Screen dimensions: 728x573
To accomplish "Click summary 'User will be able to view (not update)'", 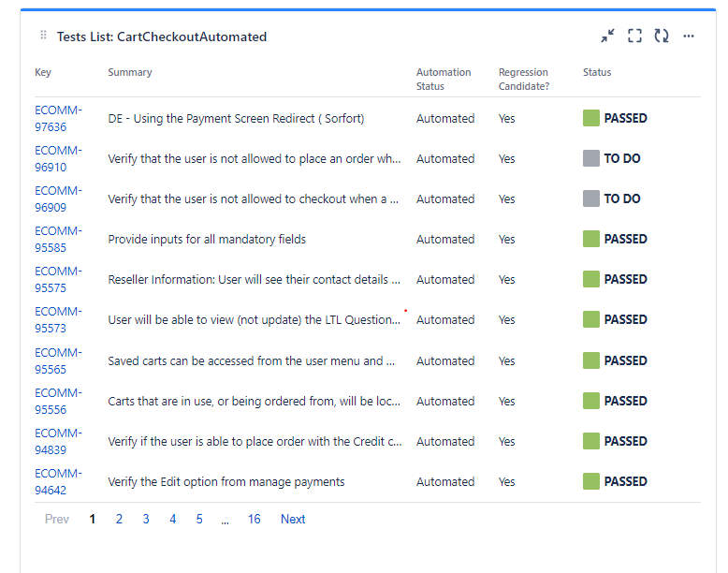I will point(254,319).
